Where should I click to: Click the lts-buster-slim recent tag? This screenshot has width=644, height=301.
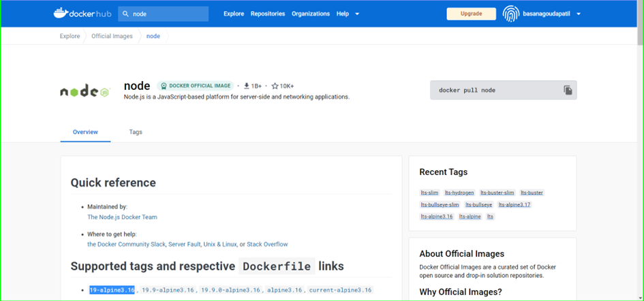coord(497,192)
